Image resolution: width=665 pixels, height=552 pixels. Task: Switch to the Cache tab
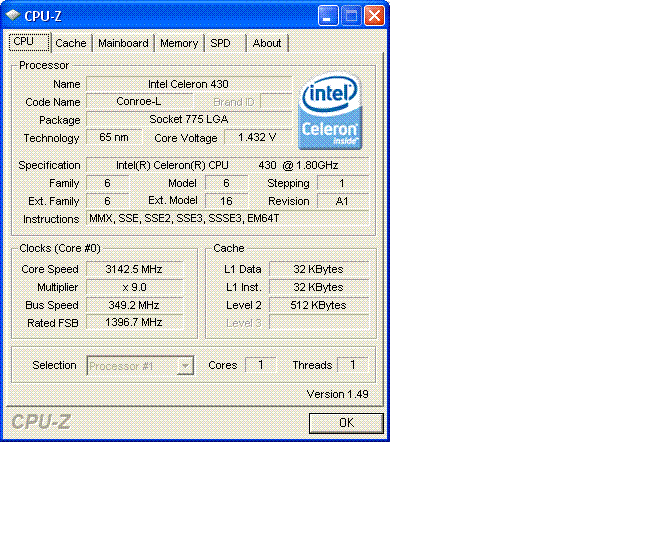coord(71,43)
